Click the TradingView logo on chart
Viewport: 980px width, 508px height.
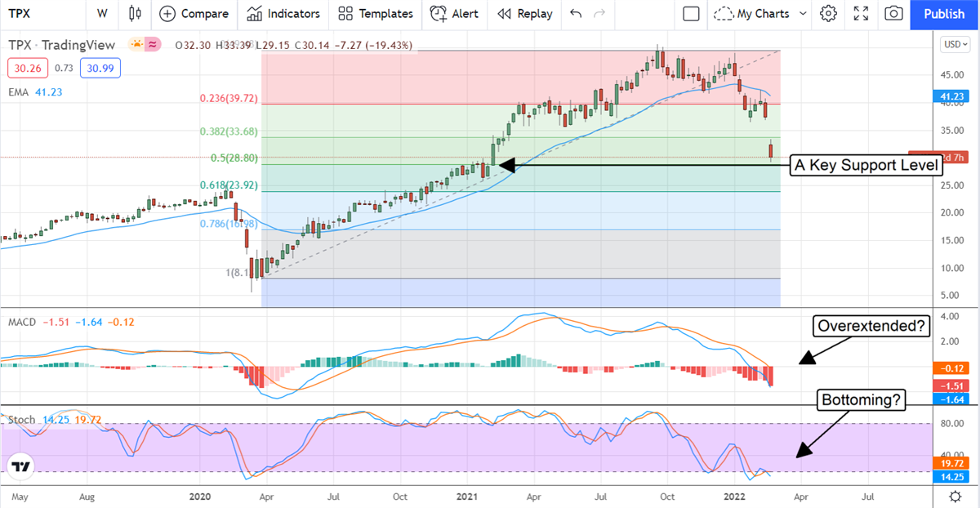(22, 466)
